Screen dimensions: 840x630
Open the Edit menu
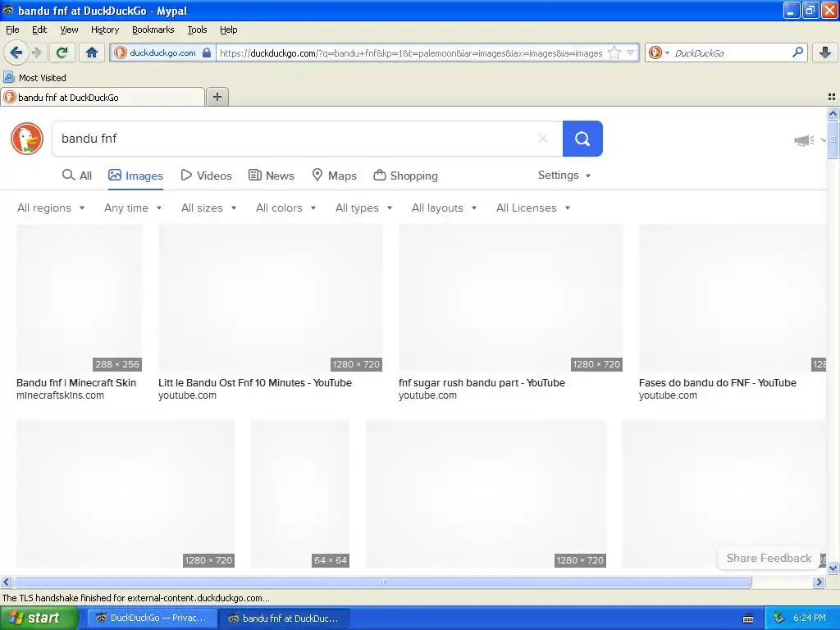(39, 30)
